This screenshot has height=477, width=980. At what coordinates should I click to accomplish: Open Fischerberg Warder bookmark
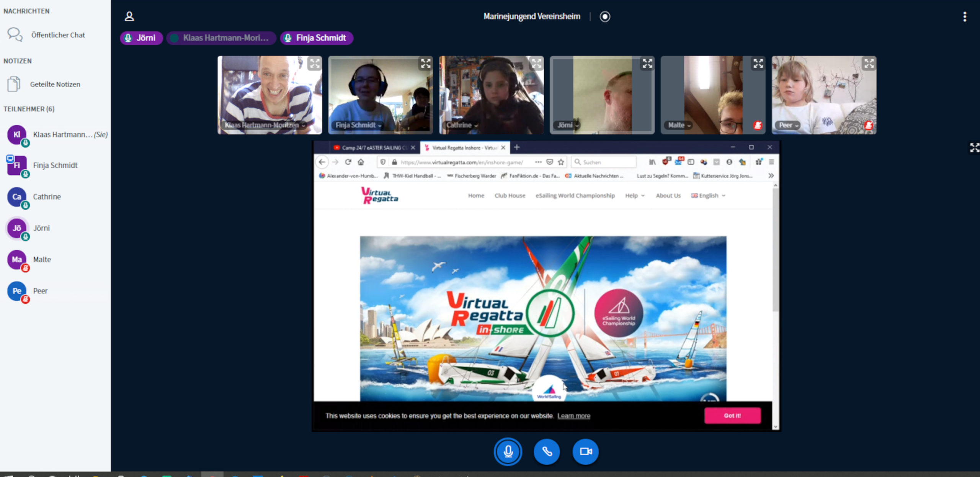tap(472, 176)
